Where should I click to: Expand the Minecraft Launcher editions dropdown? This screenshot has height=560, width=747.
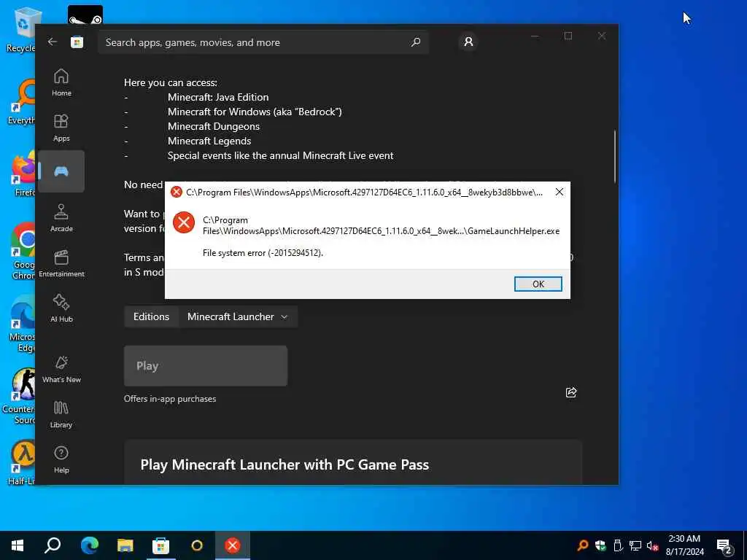point(238,316)
